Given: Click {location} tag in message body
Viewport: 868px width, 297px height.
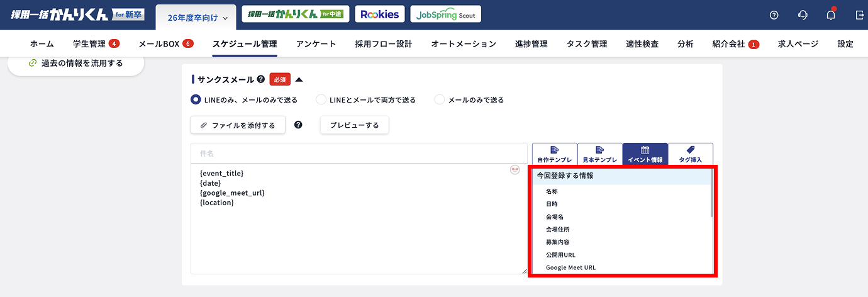Looking at the screenshot, I should click(216, 203).
